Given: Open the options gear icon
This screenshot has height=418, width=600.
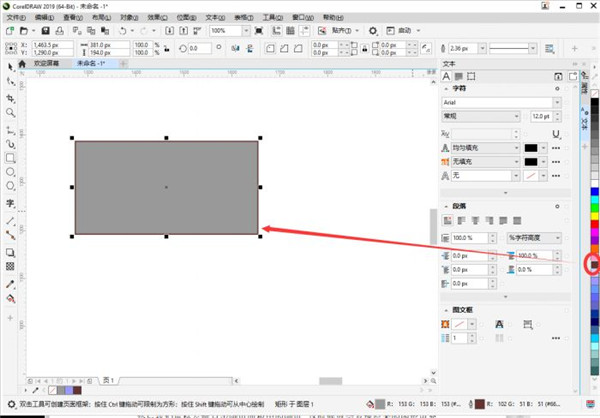Looking at the screenshot, I should coord(372,32).
